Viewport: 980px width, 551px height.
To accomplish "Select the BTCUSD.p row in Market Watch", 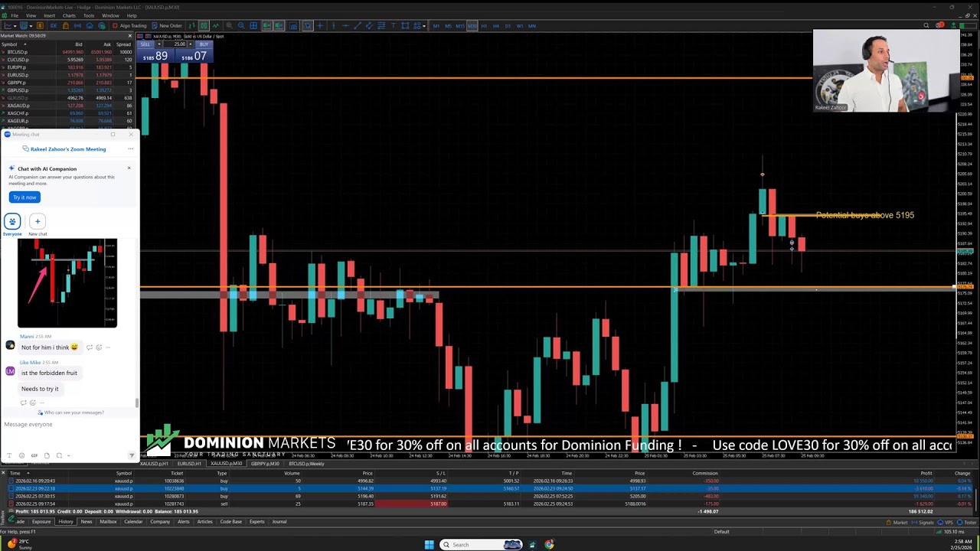I will coord(67,52).
